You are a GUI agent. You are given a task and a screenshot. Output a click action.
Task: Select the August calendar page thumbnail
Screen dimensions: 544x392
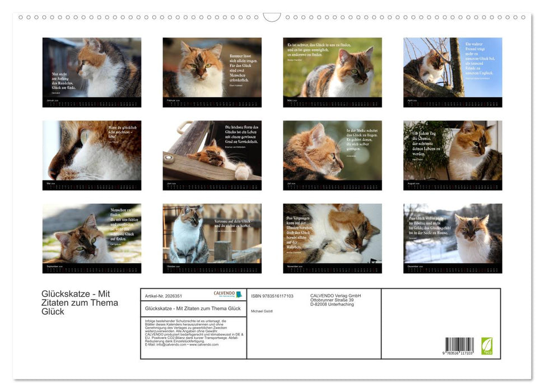pyautogui.click(x=453, y=155)
